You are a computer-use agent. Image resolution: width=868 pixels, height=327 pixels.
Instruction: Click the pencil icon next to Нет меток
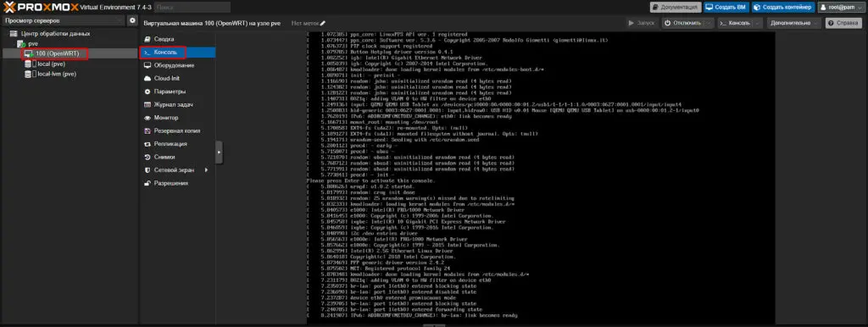[323, 23]
